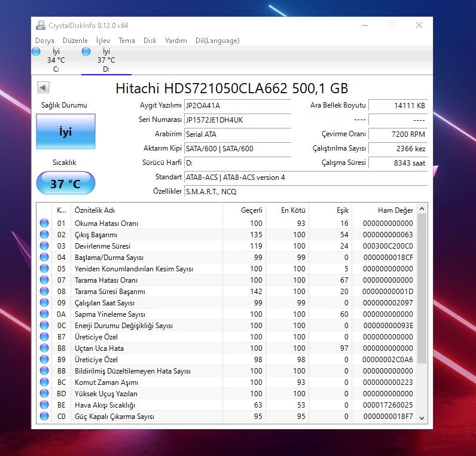
Task: Click the Komut Zaman Aşımı attribute name
Action: pos(106,382)
